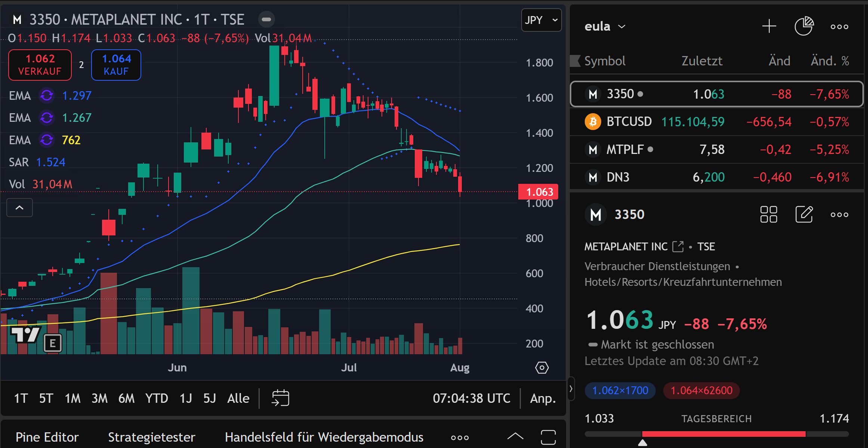Screen dimensions: 868x448
Task: Set chart range to 1T
Action: tap(21, 399)
